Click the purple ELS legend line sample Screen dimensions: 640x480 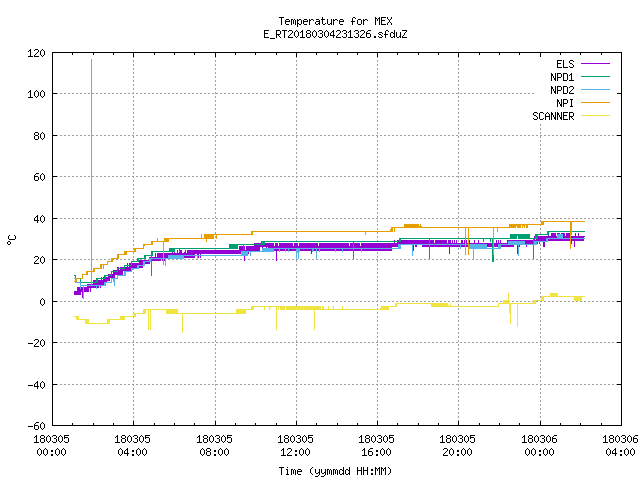[595, 64]
